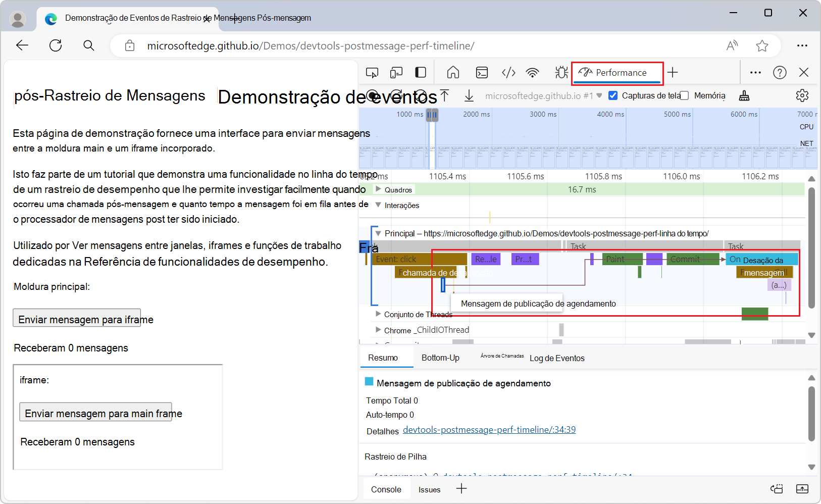This screenshot has width=821, height=504.
Task: Open DevTools help icon
Action: [x=780, y=73]
